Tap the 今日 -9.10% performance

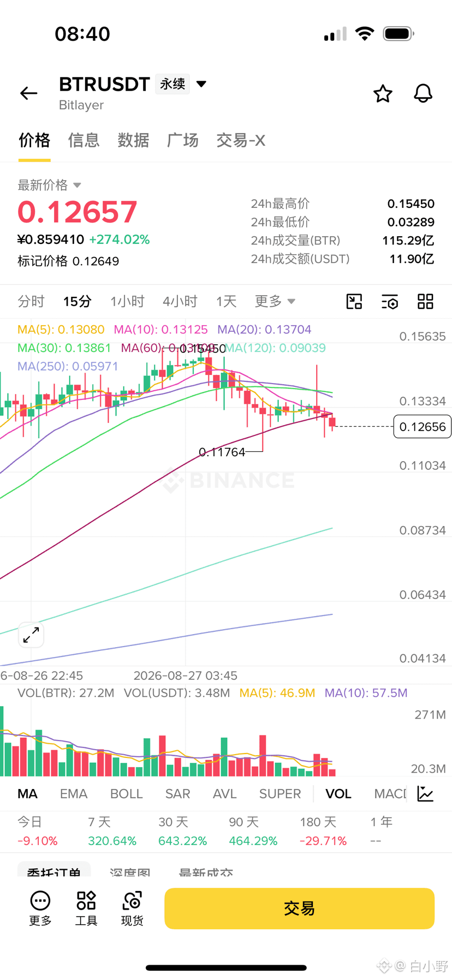click(37, 832)
